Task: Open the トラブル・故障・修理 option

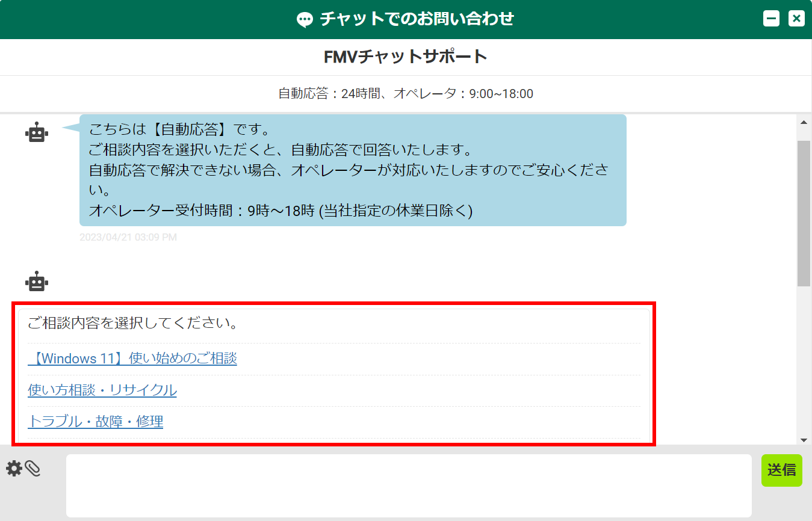Action: (96, 422)
